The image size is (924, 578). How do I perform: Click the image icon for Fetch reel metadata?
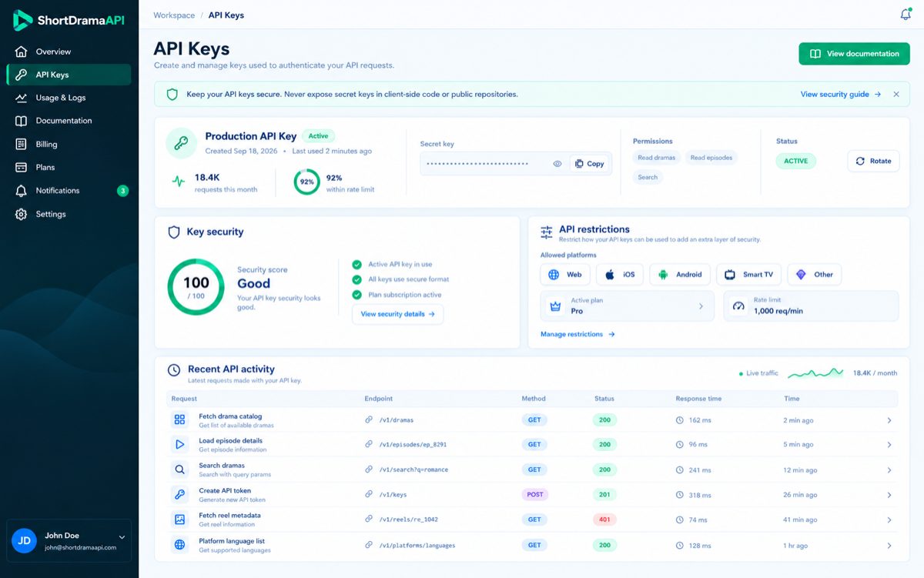click(179, 520)
